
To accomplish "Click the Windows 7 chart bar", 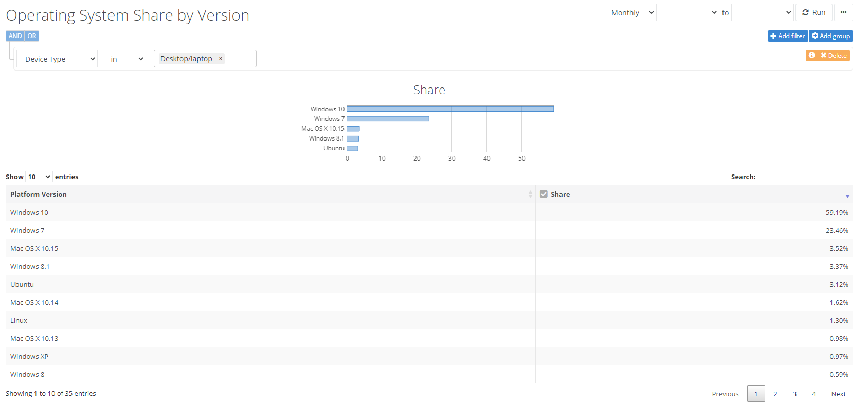I will click(388, 118).
